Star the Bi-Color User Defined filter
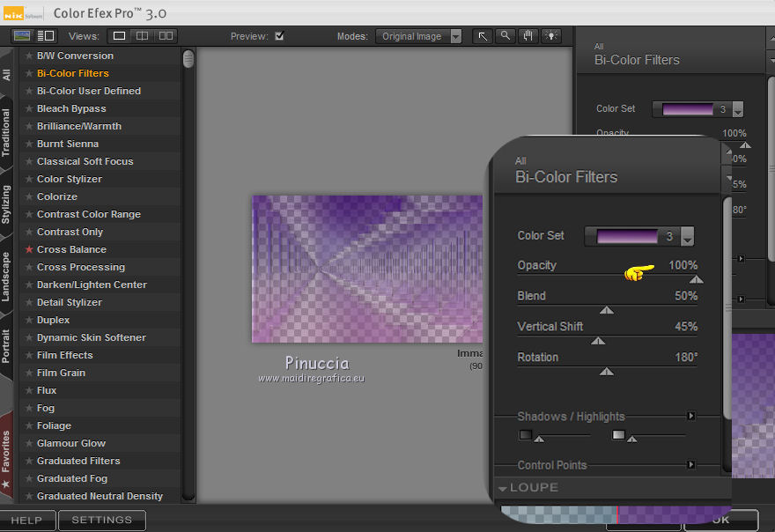Viewport: 775px width, 532px height. click(x=29, y=91)
